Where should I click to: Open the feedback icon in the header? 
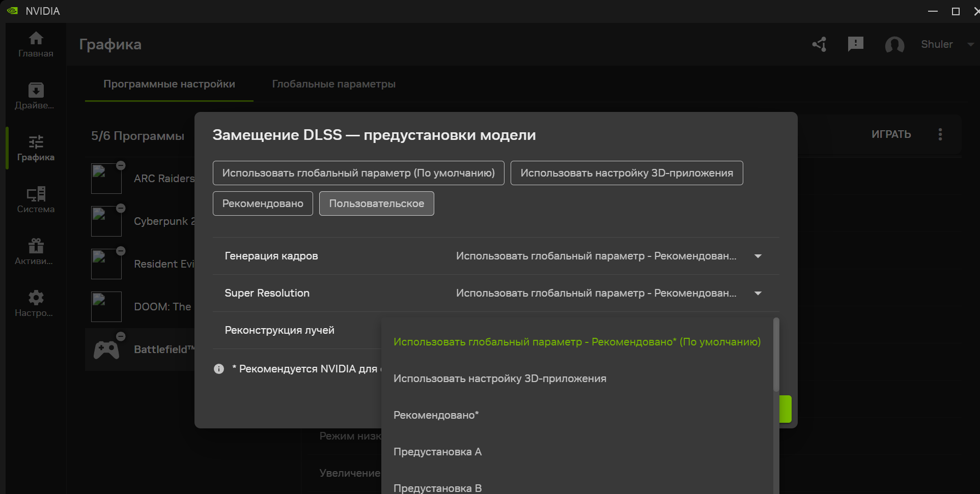click(x=856, y=44)
